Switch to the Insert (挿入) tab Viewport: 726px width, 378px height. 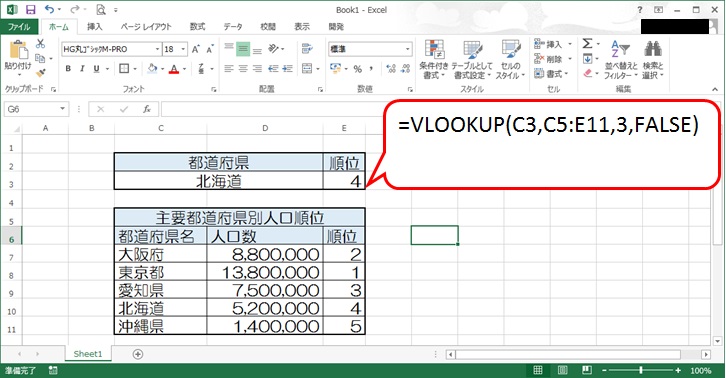click(x=94, y=27)
